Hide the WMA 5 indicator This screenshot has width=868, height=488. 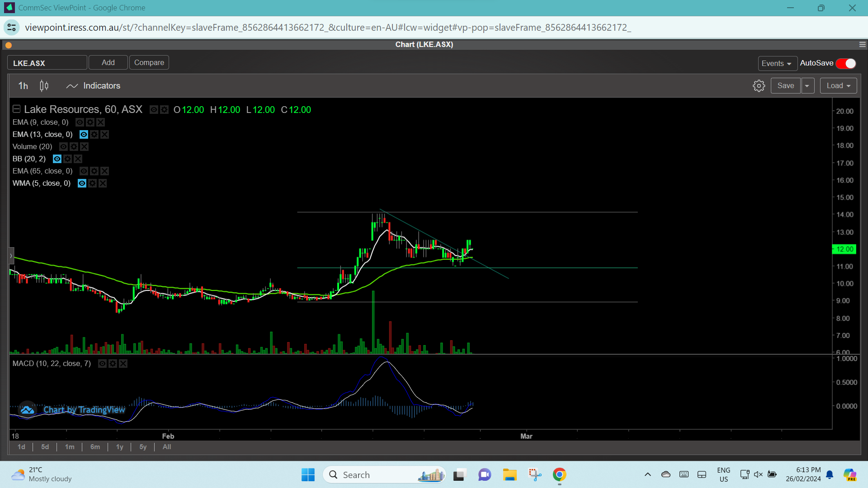(82, 183)
